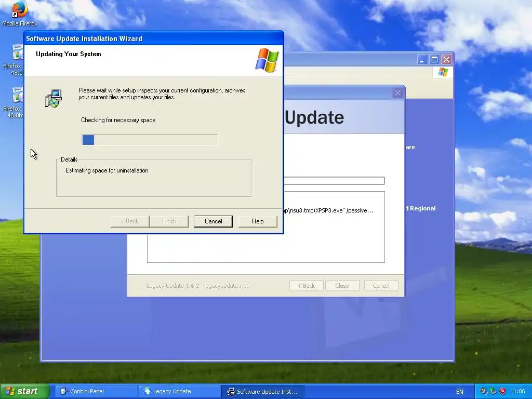532x399 pixels.
Task: Click the setup computer-and-disc icon in wizard
Action: (x=54, y=98)
